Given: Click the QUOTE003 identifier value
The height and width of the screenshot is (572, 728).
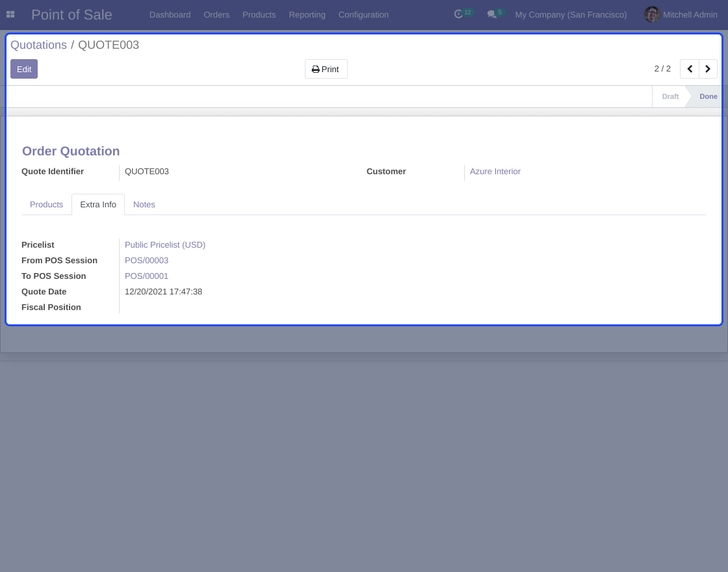Looking at the screenshot, I should tap(147, 172).
